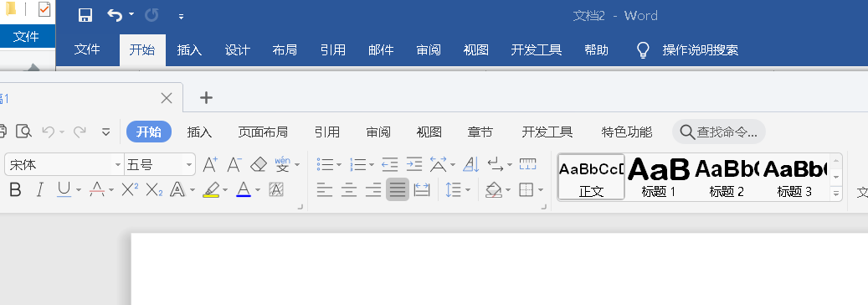Screen dimensions: 868x305
Task: Open borders dropdown arrow
Action: coord(540,190)
